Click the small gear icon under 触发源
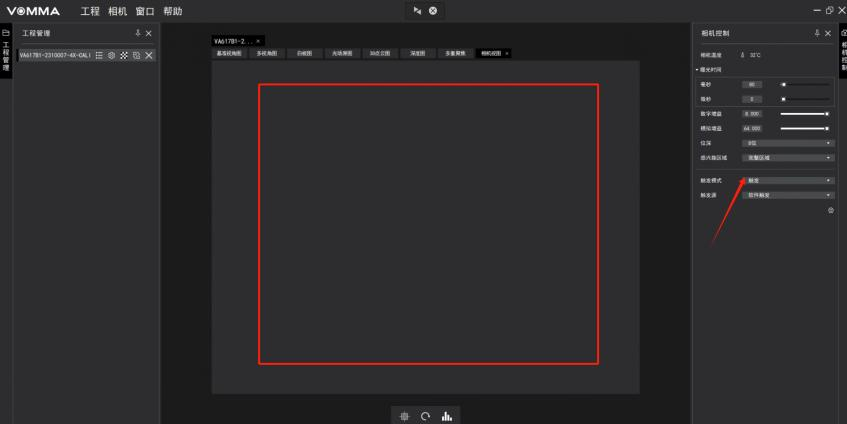Screen dimensions: 847x424 tap(830, 210)
